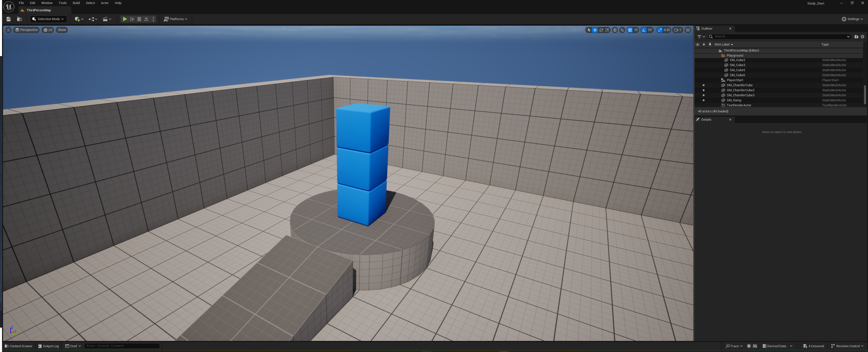This screenshot has width=868, height=352.
Task: Click the Outliner search field
Action: click(779, 37)
